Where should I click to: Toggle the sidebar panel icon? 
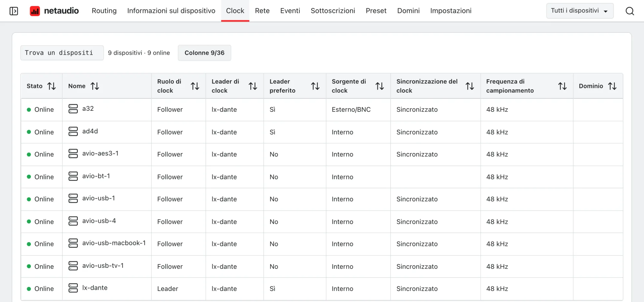coord(14,11)
